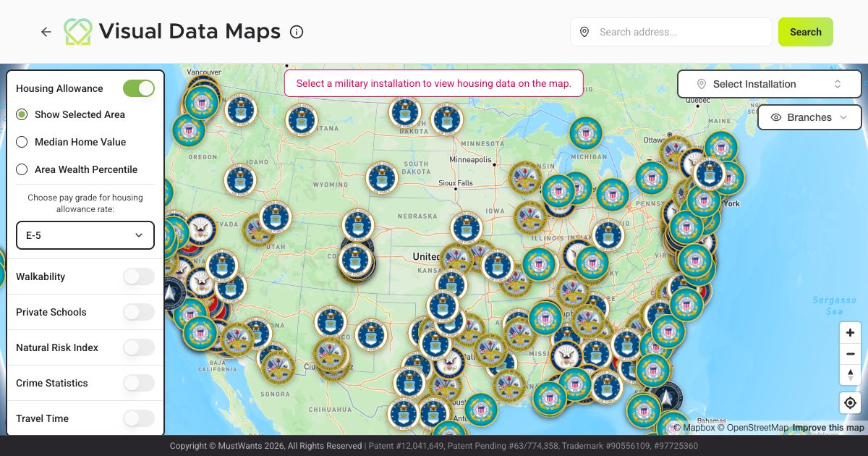Viewport: 868px width, 456px height.
Task: Click the MustWants heart logo
Action: tap(78, 32)
